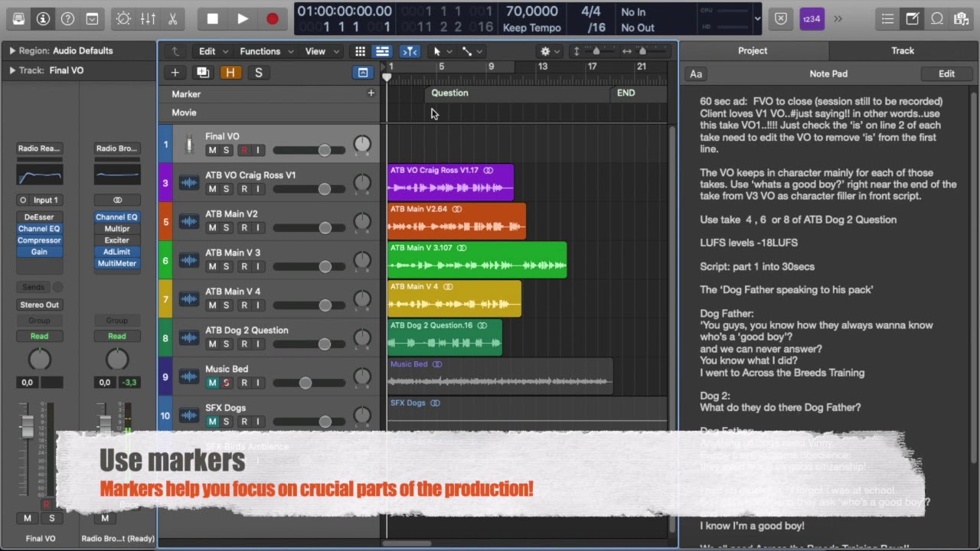Screen dimensions: 980x551
Task: Open the Functions menu in tracks area
Action: 266,51
